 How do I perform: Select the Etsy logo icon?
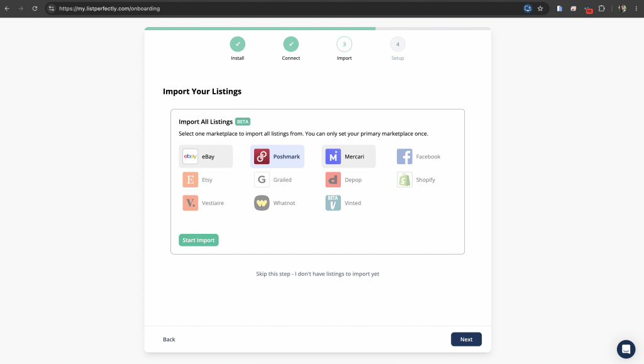[190, 180]
